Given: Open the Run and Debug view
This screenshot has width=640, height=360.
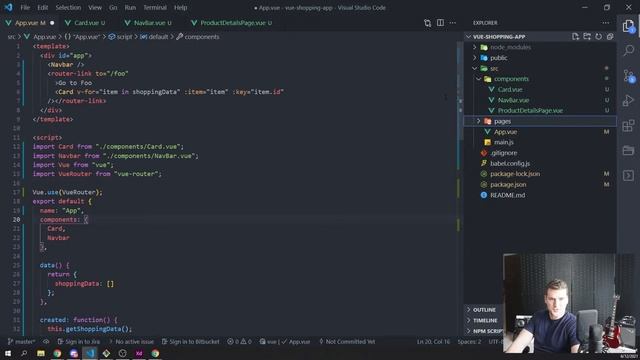Looking at the screenshot, I should (629, 100).
